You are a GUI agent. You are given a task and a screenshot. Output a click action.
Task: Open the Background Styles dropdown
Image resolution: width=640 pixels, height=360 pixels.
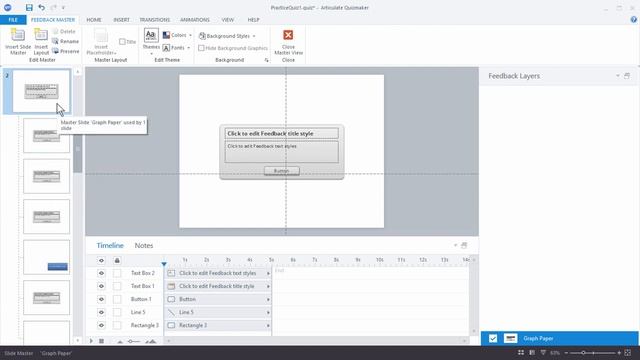[227, 36]
